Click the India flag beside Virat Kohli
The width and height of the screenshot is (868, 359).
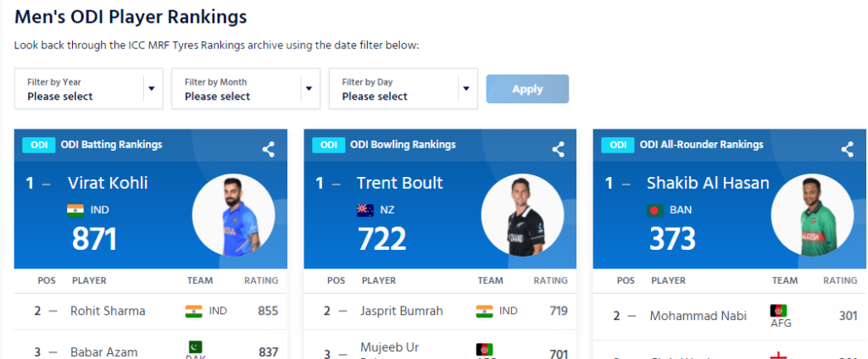pos(75,210)
